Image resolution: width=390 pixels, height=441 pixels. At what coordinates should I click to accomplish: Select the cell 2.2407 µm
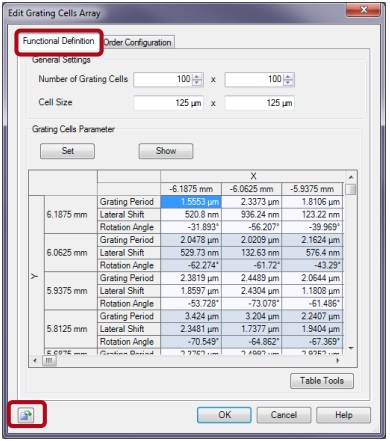[x=312, y=316]
